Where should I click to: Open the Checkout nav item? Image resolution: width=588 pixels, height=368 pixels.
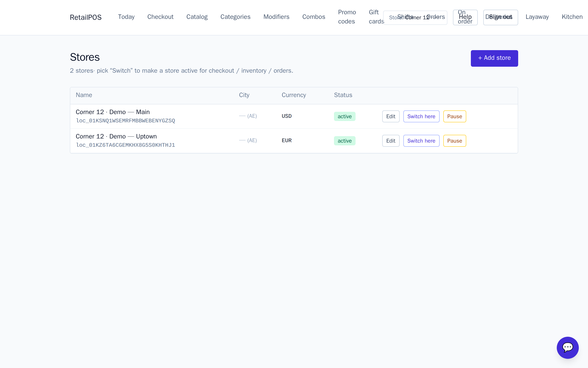[160, 17]
